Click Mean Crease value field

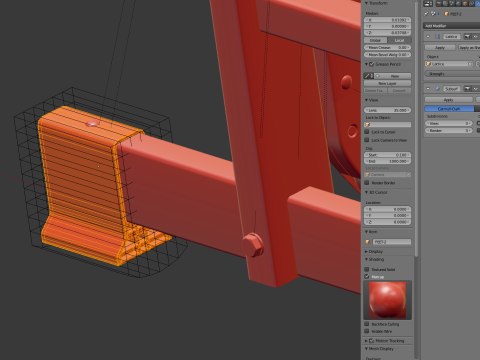[387, 48]
